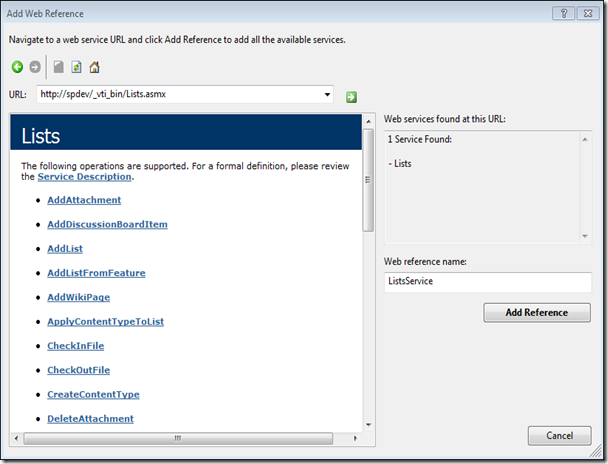Click the horizontal scrollbar left arrow
608x464 pixels.
pos(16,438)
